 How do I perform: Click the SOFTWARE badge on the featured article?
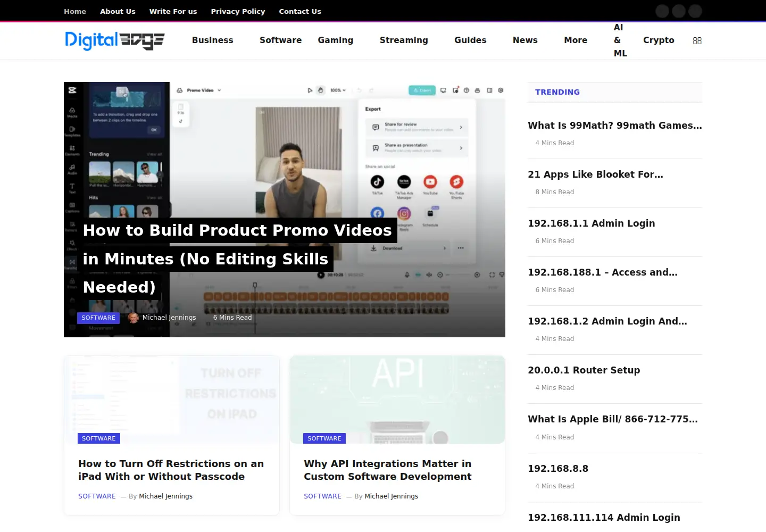[98, 318]
